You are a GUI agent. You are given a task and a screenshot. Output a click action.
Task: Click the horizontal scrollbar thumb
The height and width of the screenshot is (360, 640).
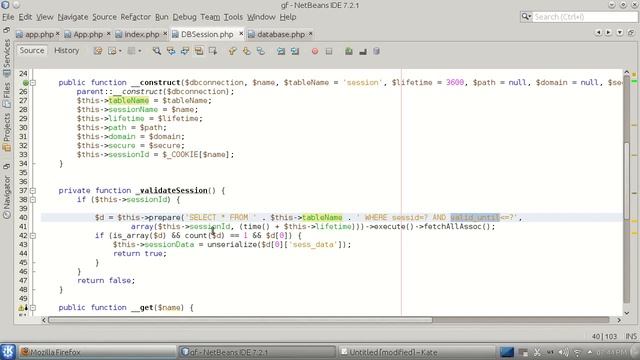point(240,320)
